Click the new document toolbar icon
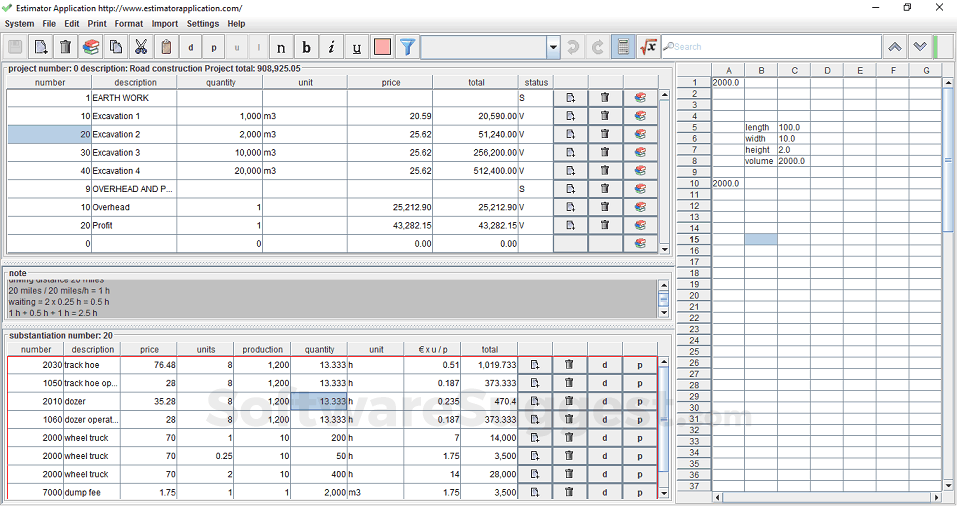This screenshot has height=506, width=957. [41, 47]
